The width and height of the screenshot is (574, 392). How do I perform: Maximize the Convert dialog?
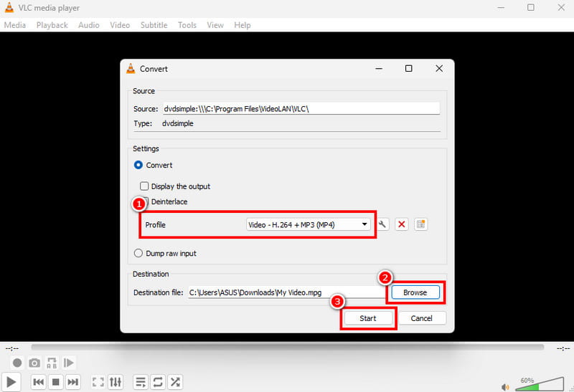tap(409, 68)
